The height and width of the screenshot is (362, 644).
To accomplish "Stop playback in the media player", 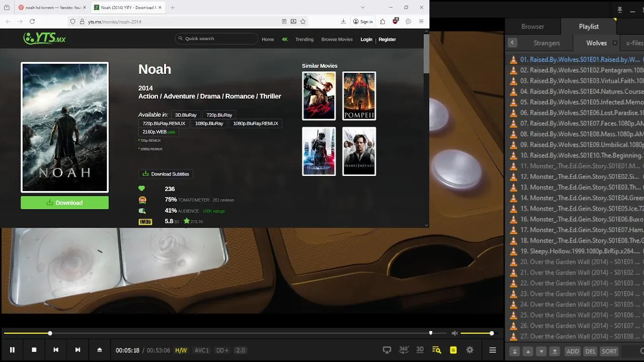I will click(x=34, y=350).
